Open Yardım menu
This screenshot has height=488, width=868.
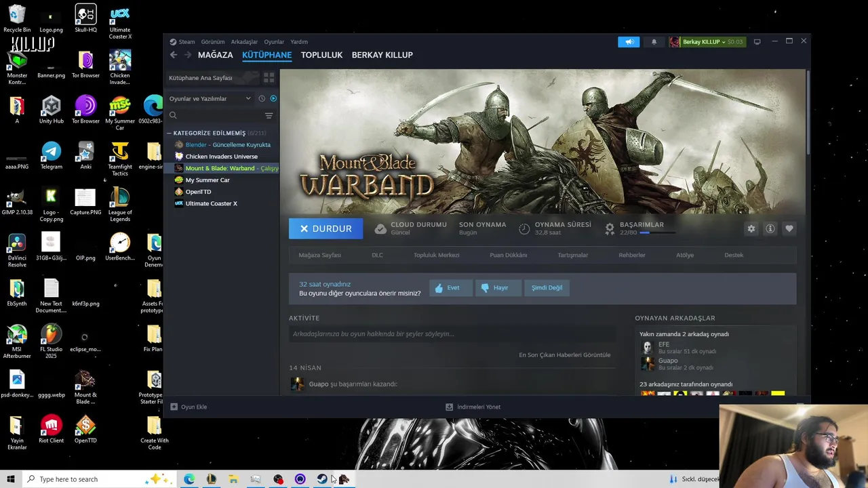click(x=299, y=42)
